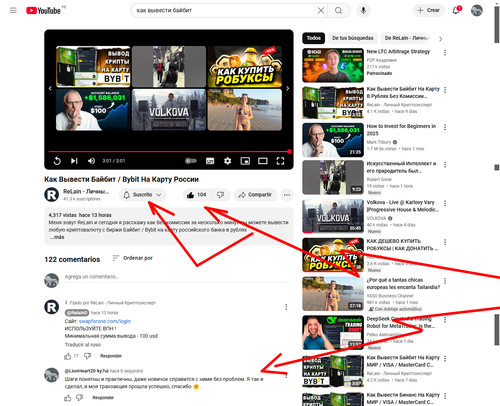Dislike the LionHeart comment
Screen dimensions: 500x406
point(80,398)
